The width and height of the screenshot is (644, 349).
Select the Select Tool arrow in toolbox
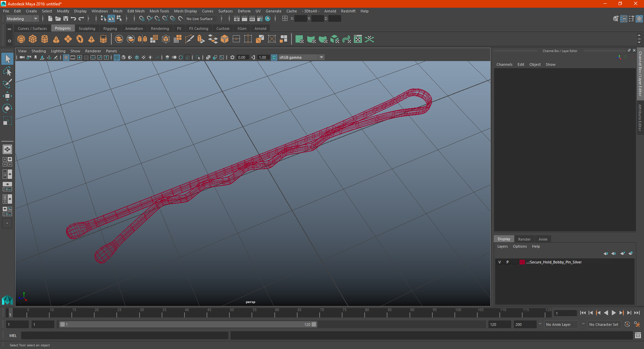7,59
